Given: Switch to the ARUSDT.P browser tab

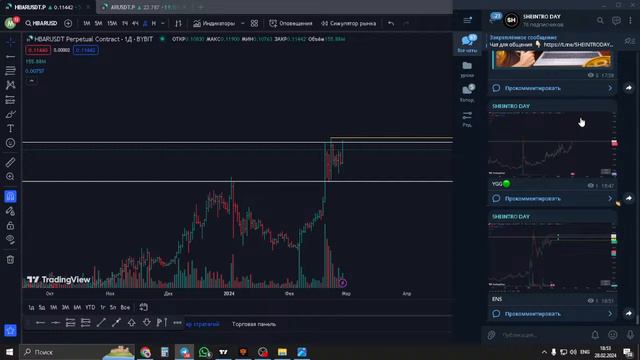Looking at the screenshot, I should coord(143,7).
